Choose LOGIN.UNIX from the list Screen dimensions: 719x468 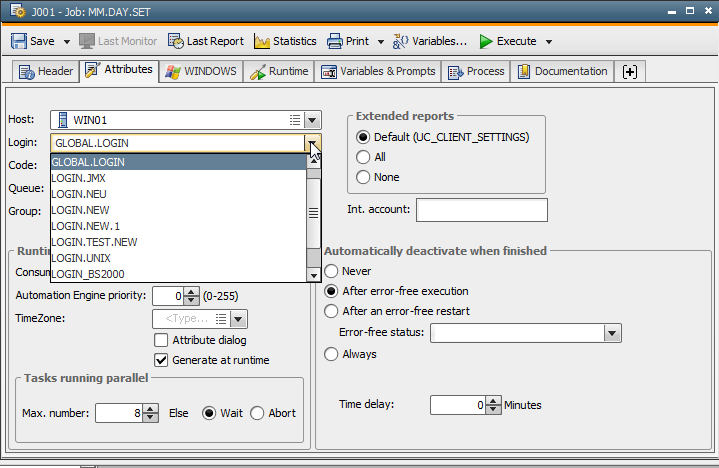point(79,257)
